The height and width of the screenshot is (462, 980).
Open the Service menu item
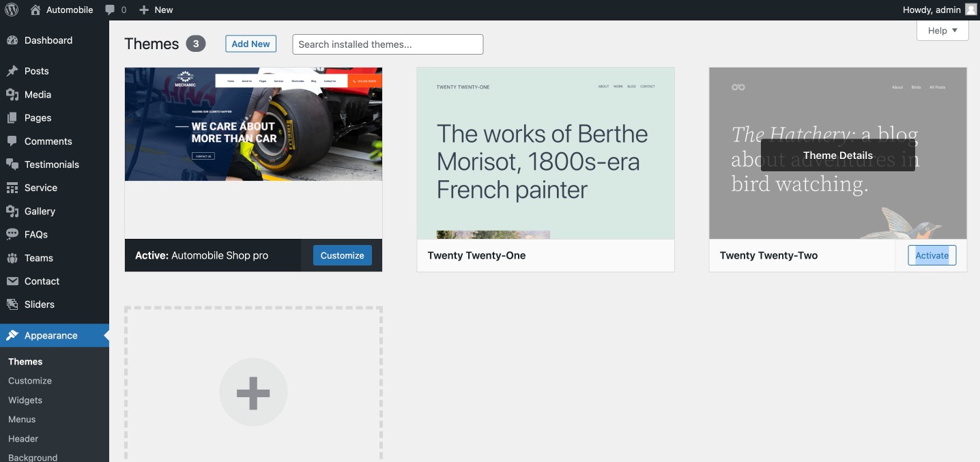click(55, 188)
